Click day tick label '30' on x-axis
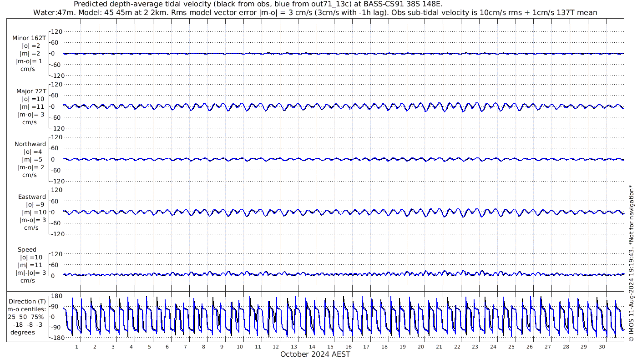 [602, 347]
